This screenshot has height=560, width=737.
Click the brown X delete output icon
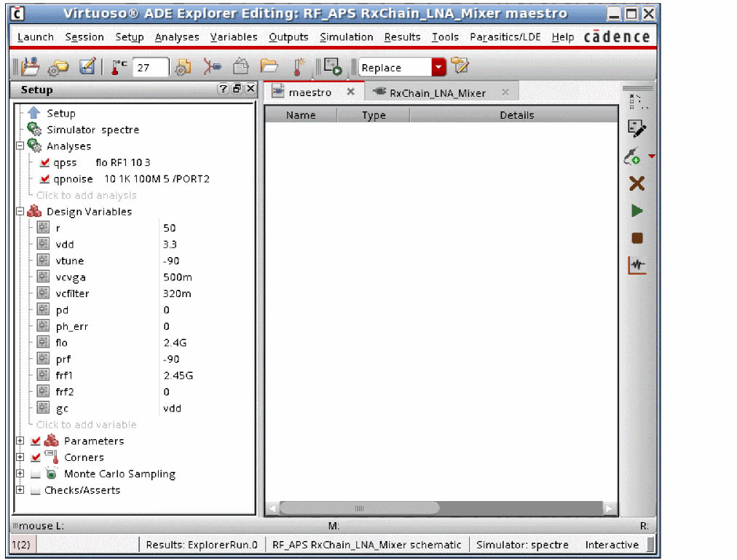[x=636, y=184]
